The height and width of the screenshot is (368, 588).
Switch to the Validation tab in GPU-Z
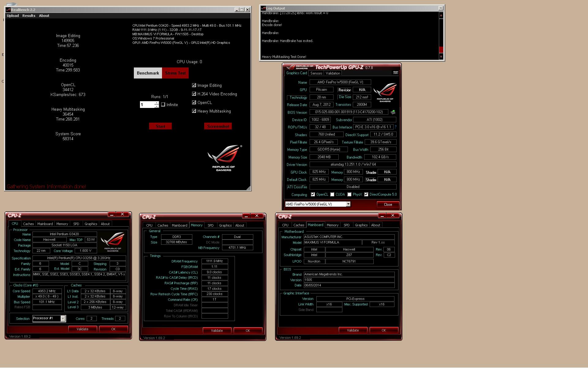[x=333, y=73]
